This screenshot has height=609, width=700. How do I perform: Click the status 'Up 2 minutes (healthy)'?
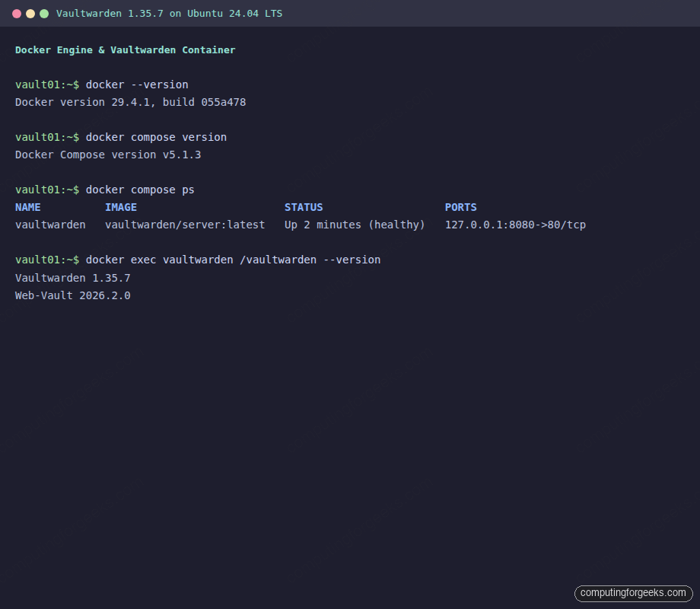click(x=355, y=225)
